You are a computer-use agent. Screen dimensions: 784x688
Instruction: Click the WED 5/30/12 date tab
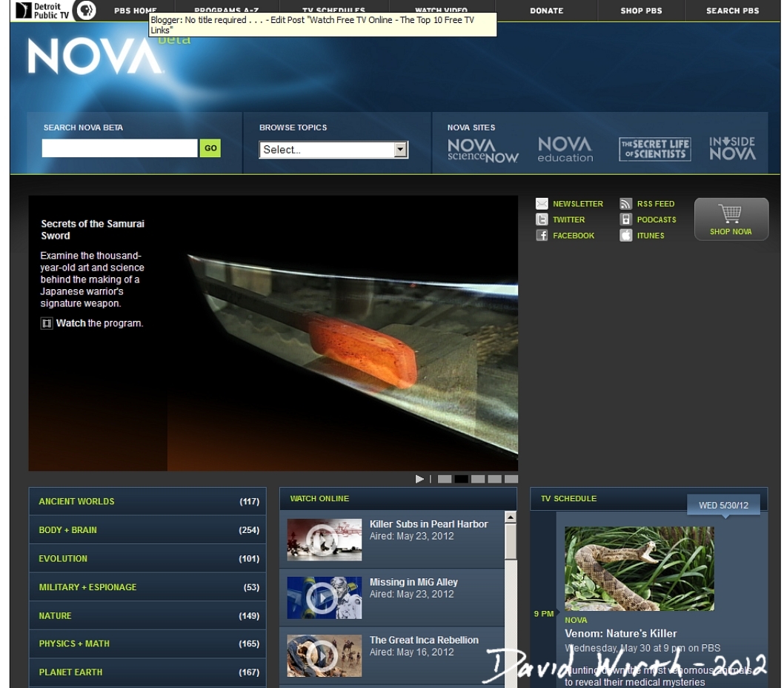pyautogui.click(x=723, y=506)
